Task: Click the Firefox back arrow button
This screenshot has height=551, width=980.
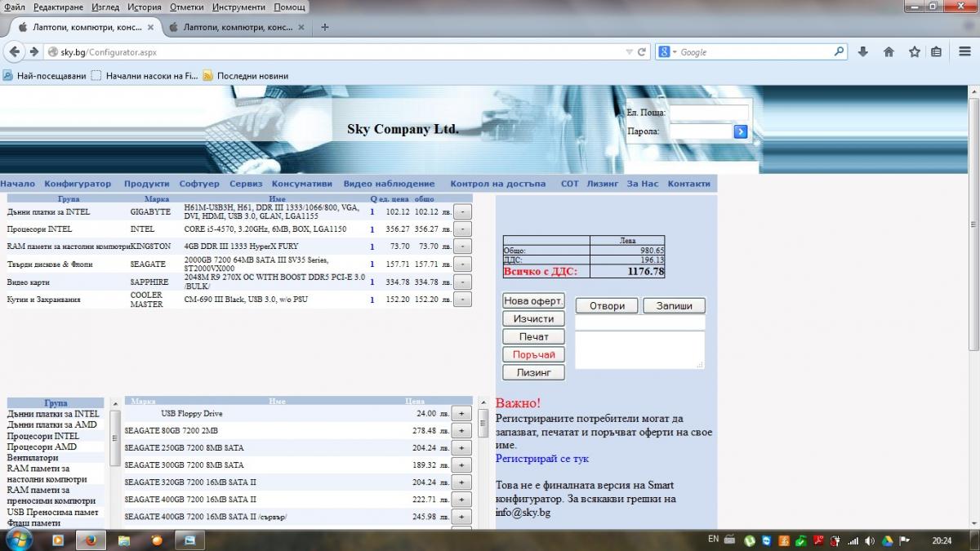Action: click(14, 51)
